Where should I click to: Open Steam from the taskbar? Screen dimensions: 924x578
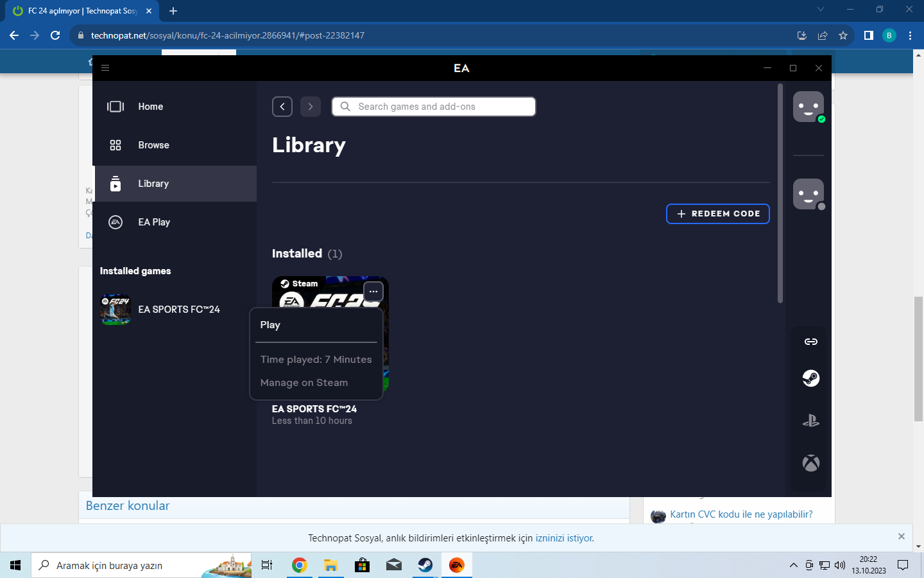point(425,565)
